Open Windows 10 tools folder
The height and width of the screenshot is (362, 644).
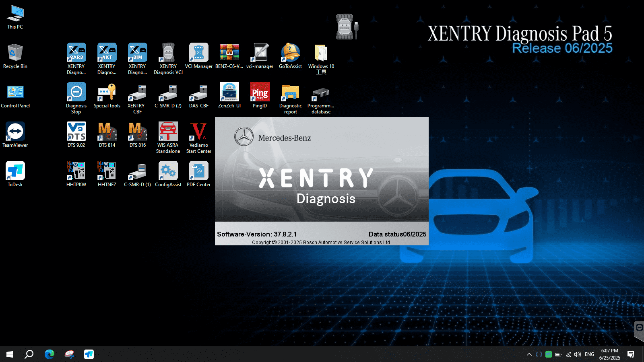[x=321, y=59]
